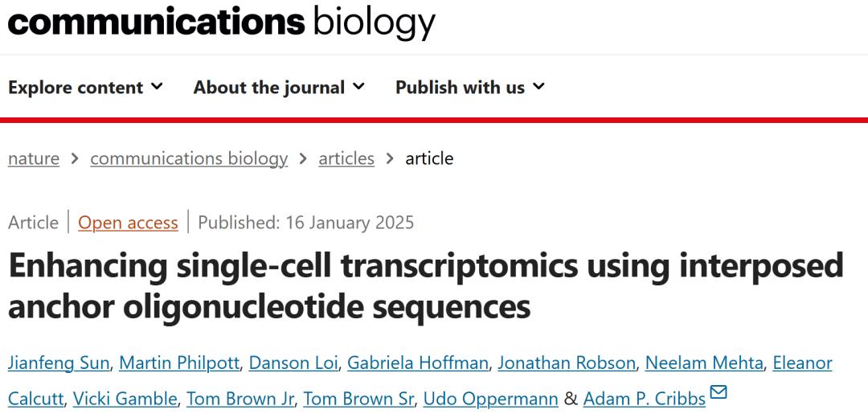Select Jonathan Robson in the author list
The width and height of the screenshot is (868, 418).
tap(567, 363)
